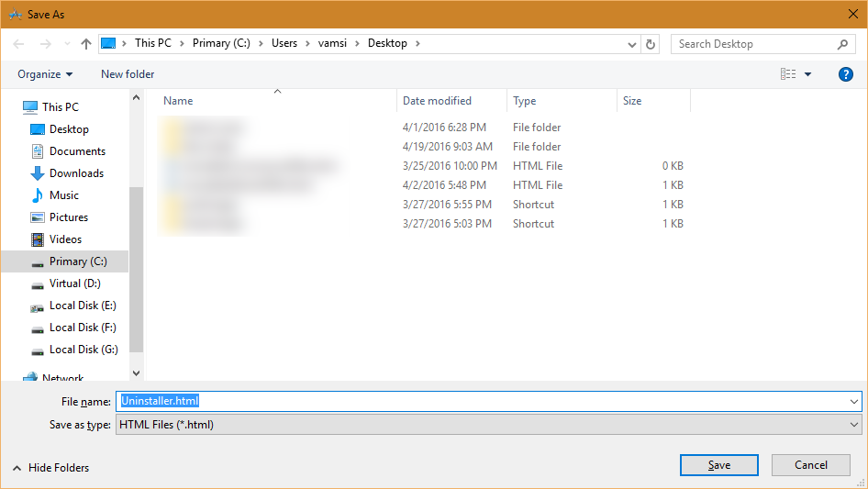This screenshot has width=868, height=489.
Task: Open Desktop in the navigation pane
Action: pos(69,129)
